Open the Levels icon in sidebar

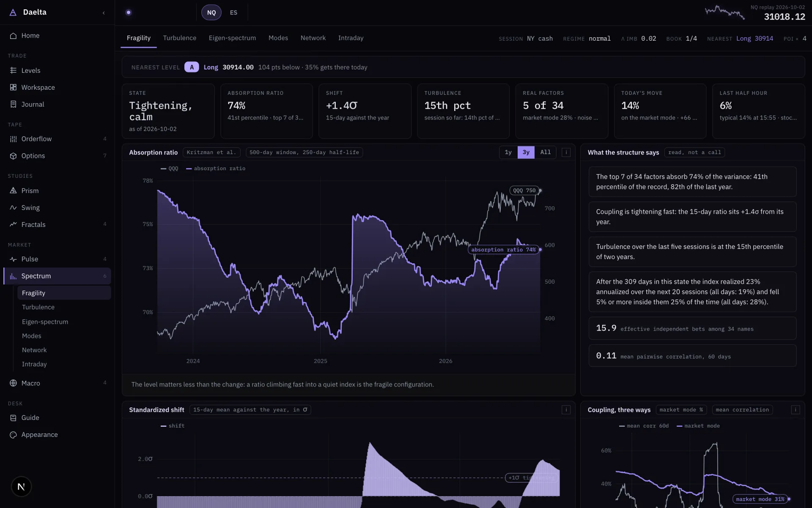13,70
